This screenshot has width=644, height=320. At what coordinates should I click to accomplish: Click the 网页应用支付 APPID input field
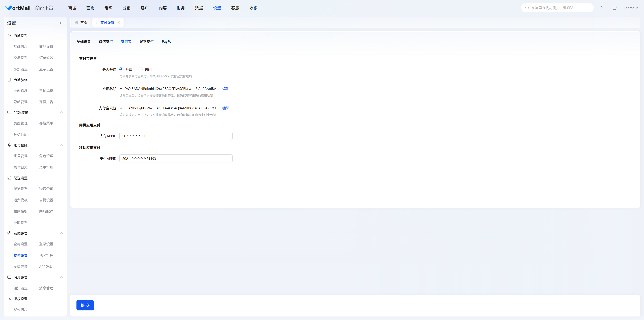click(176, 136)
